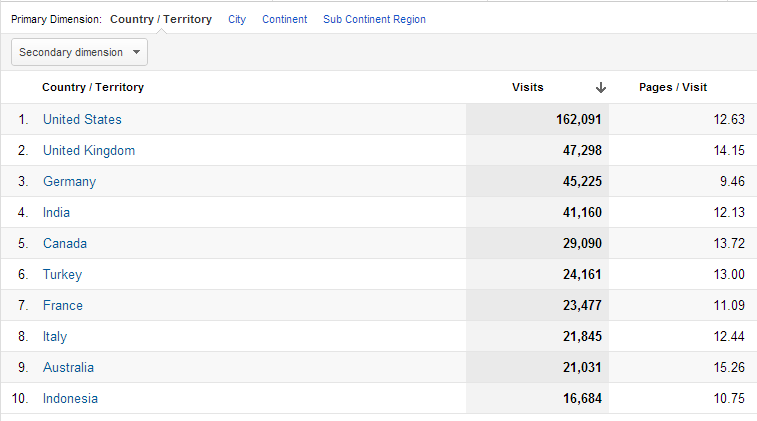Click the 162,091 visits cell
Viewport: 757px width, 421px height.
578,119
